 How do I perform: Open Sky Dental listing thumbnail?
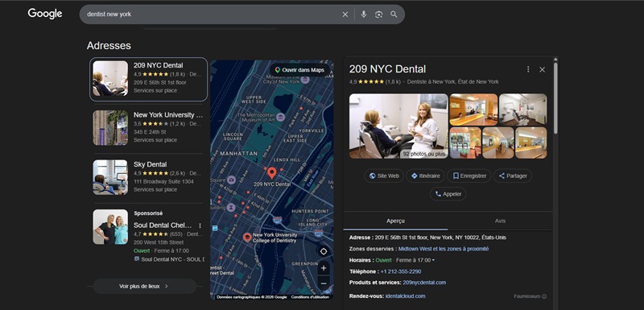[x=110, y=177]
